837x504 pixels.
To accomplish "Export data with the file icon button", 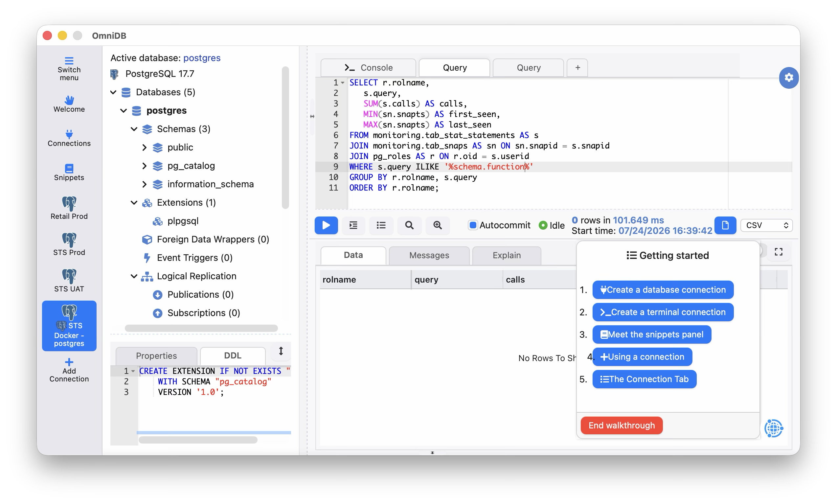I will click(x=725, y=225).
